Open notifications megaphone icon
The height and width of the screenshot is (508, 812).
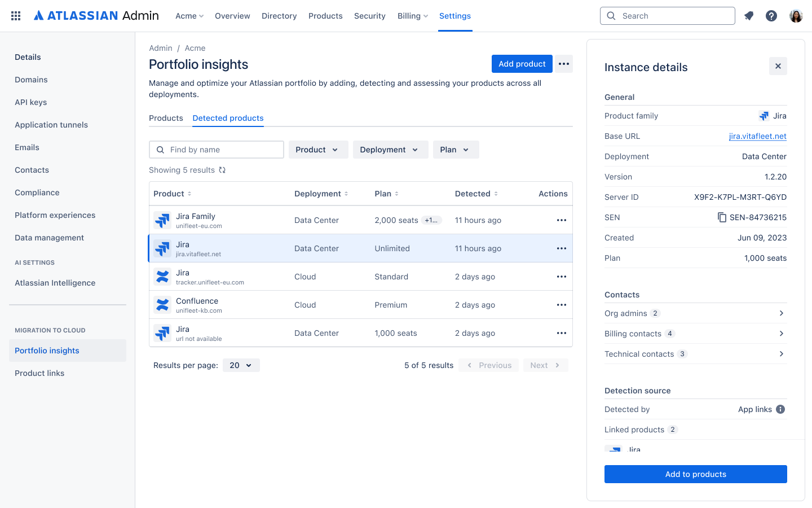[749, 16]
